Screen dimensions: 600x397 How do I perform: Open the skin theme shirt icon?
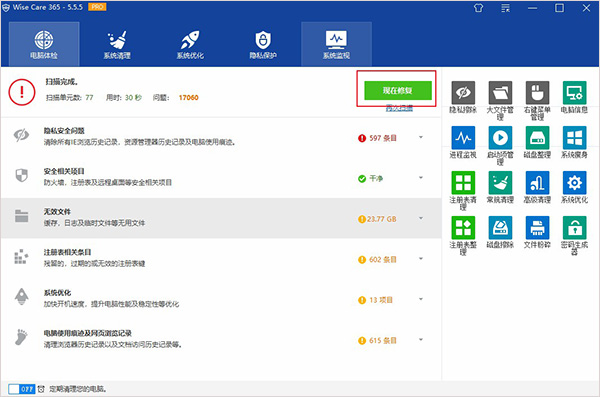point(478,8)
